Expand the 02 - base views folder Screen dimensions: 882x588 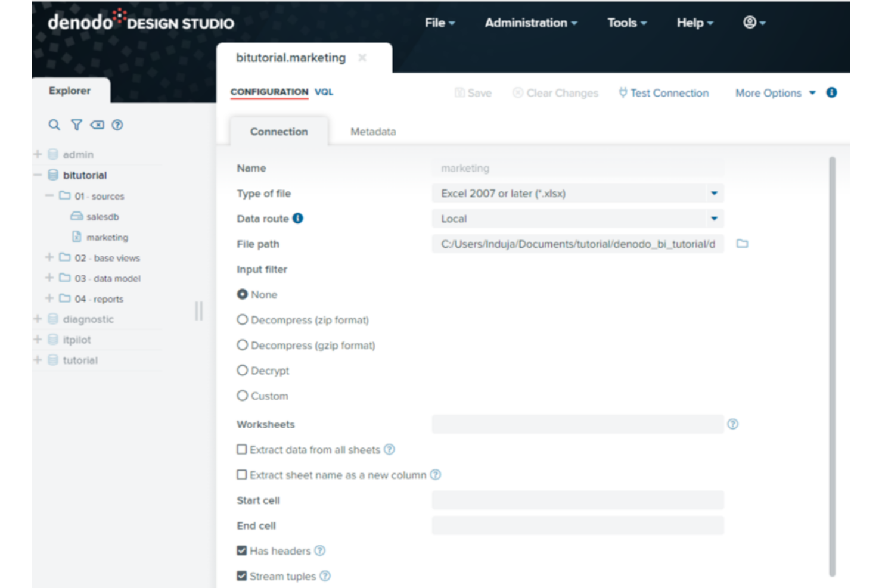click(x=49, y=257)
